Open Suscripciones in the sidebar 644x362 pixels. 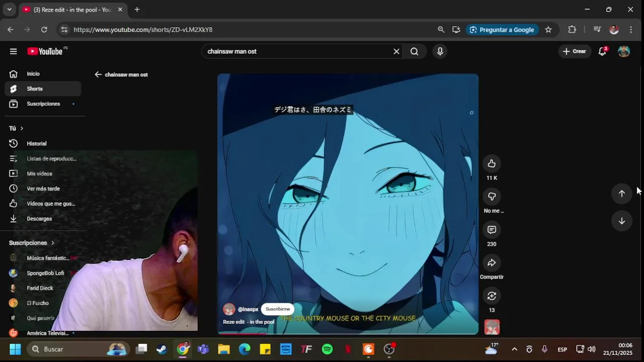(x=43, y=104)
